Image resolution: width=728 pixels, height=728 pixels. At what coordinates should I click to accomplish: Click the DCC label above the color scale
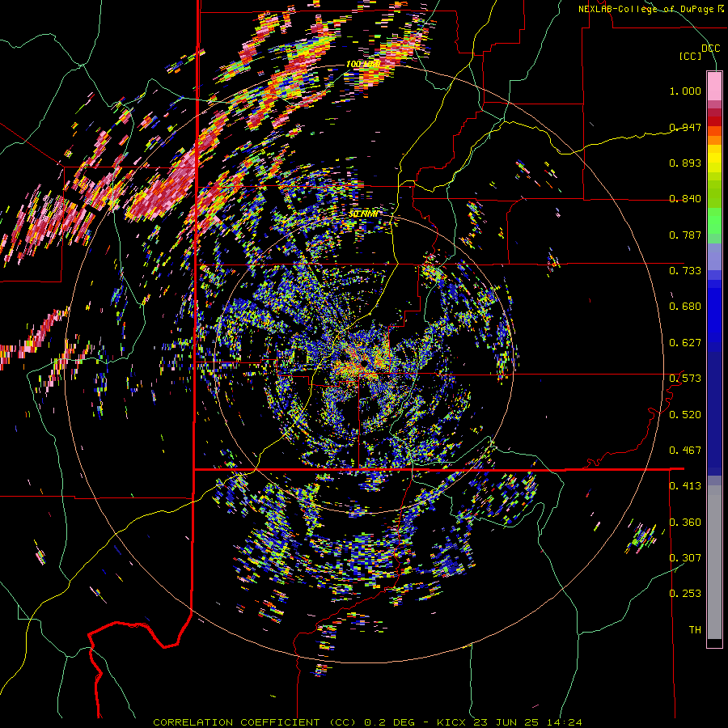710,49
